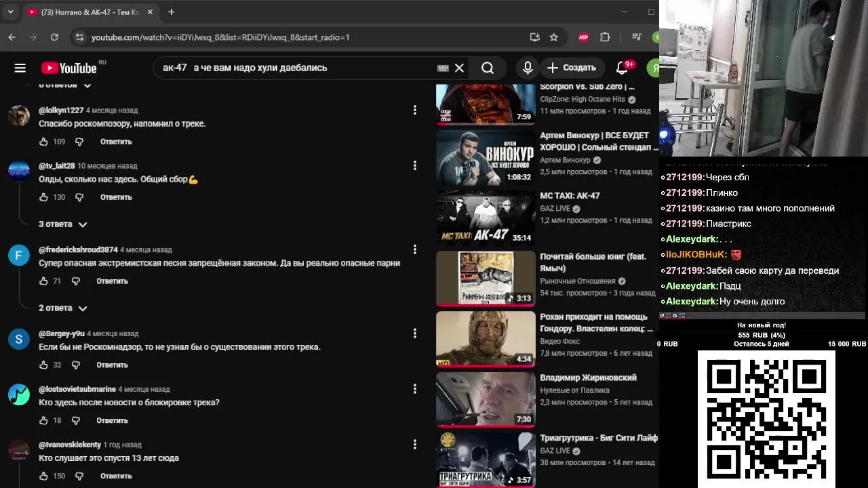This screenshot has height=488, width=868.
Task: Open media control icon in browser toolbar
Action: click(636, 37)
